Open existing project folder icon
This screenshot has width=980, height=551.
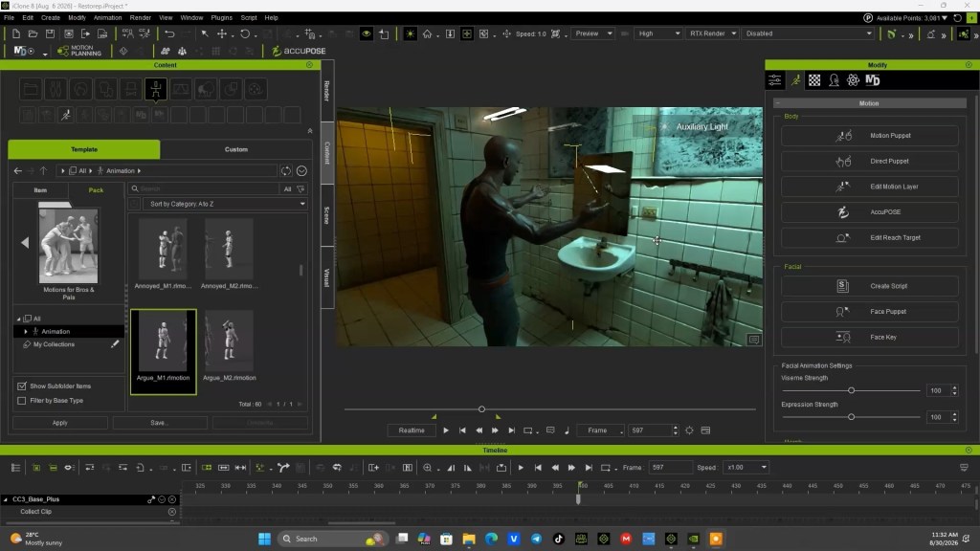coord(33,33)
